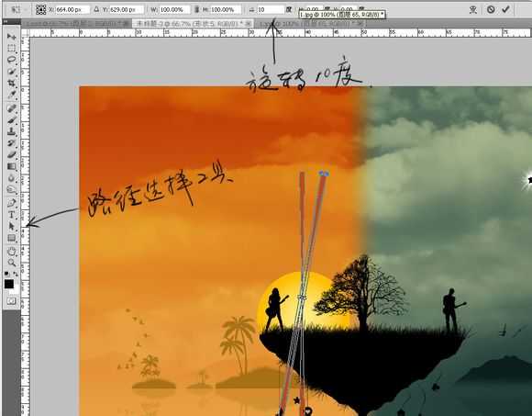This screenshot has width=532, height=416.
Task: Select the Clone Stamp tool
Action: (x=12, y=131)
